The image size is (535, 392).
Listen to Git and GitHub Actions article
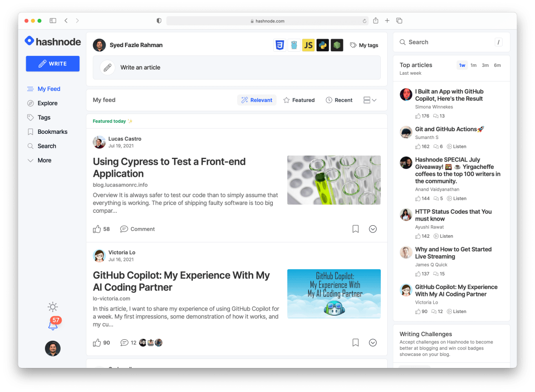(457, 146)
